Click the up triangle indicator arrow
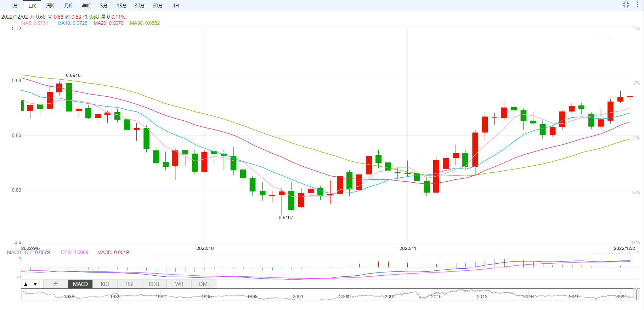The image size is (644, 310). click(x=26, y=284)
